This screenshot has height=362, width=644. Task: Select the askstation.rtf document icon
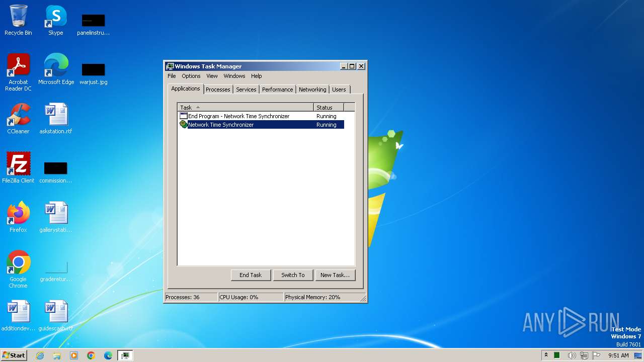pyautogui.click(x=56, y=118)
